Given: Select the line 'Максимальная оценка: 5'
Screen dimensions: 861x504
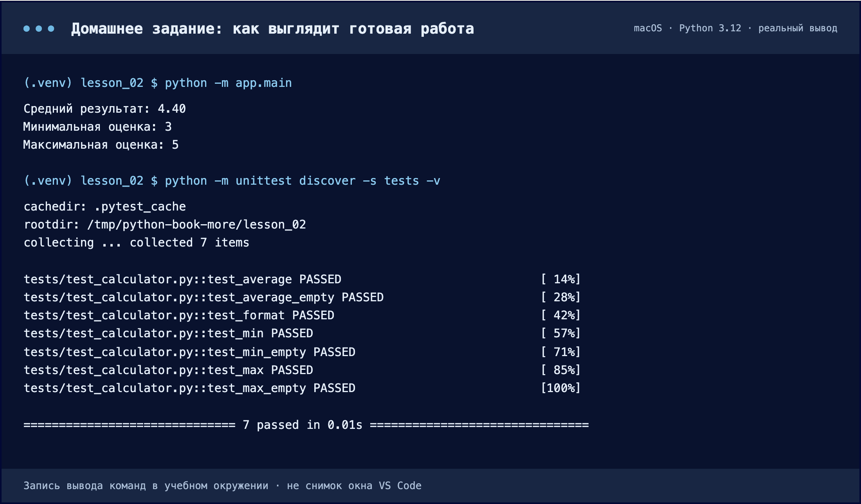Looking at the screenshot, I should (101, 145).
